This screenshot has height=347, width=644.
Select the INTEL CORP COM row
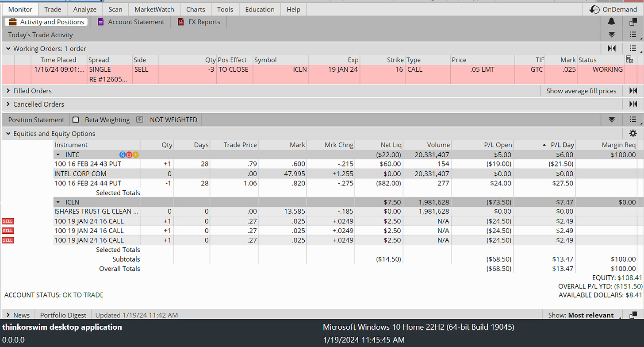(x=345, y=173)
